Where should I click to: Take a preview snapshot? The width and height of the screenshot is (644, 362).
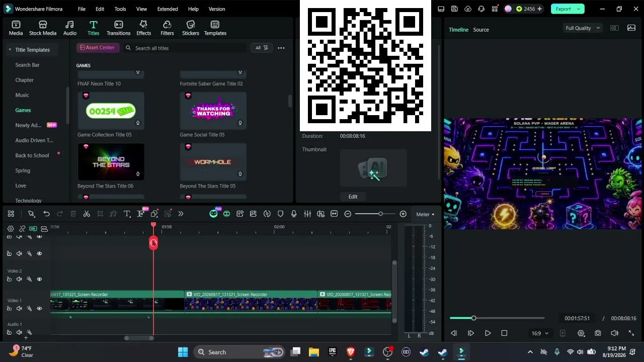tap(598, 333)
